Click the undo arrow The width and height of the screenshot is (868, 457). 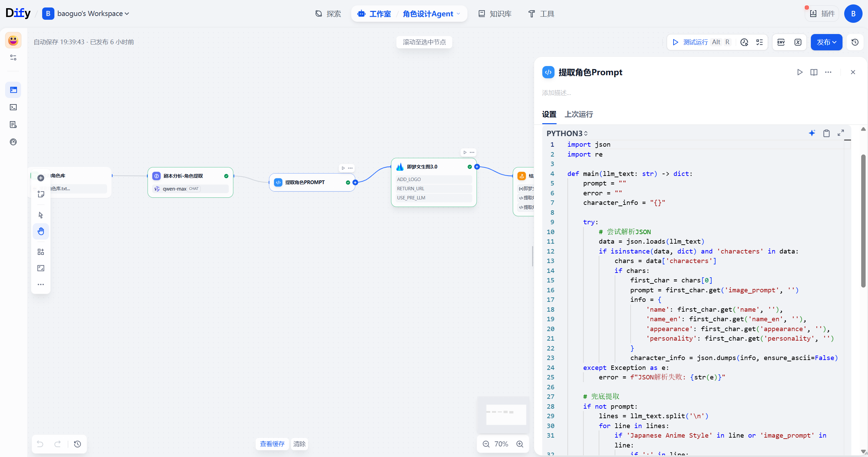[40, 444]
